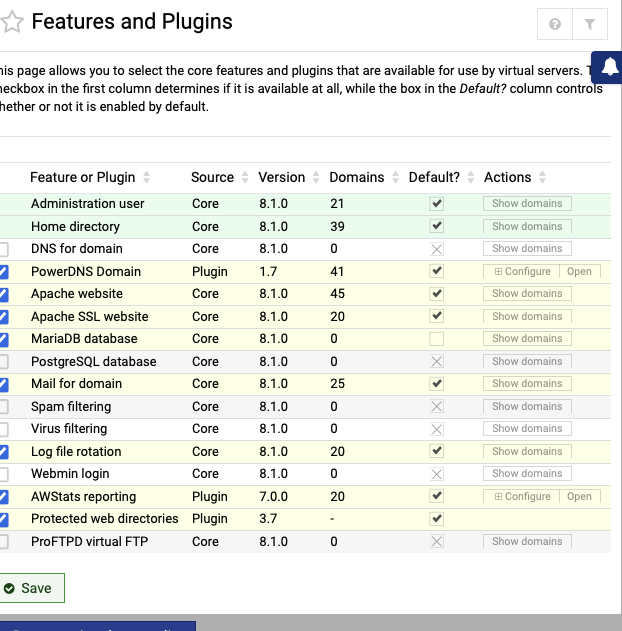The image size is (622, 631).
Task: Enable the PostgreSQL database feature checkbox
Action: (x=3, y=362)
